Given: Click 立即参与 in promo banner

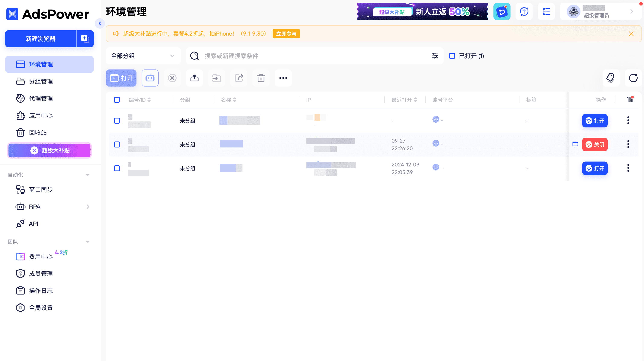Looking at the screenshot, I should pyautogui.click(x=286, y=34).
